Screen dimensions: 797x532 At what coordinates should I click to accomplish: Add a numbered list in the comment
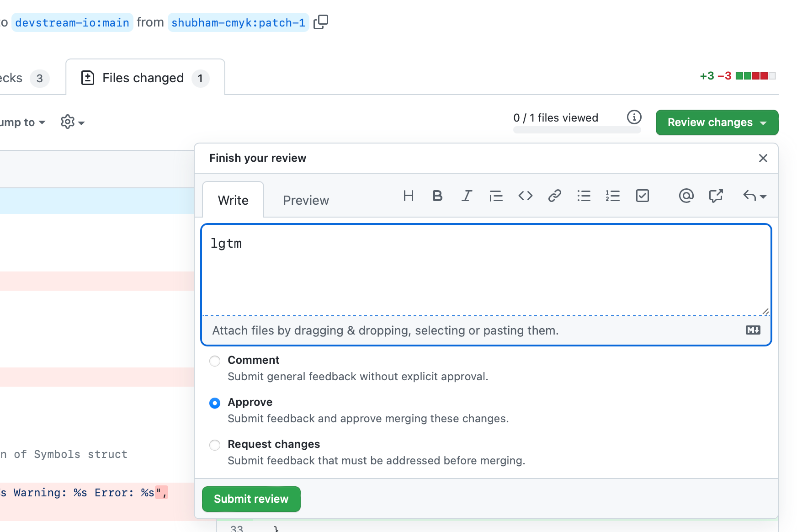point(613,196)
